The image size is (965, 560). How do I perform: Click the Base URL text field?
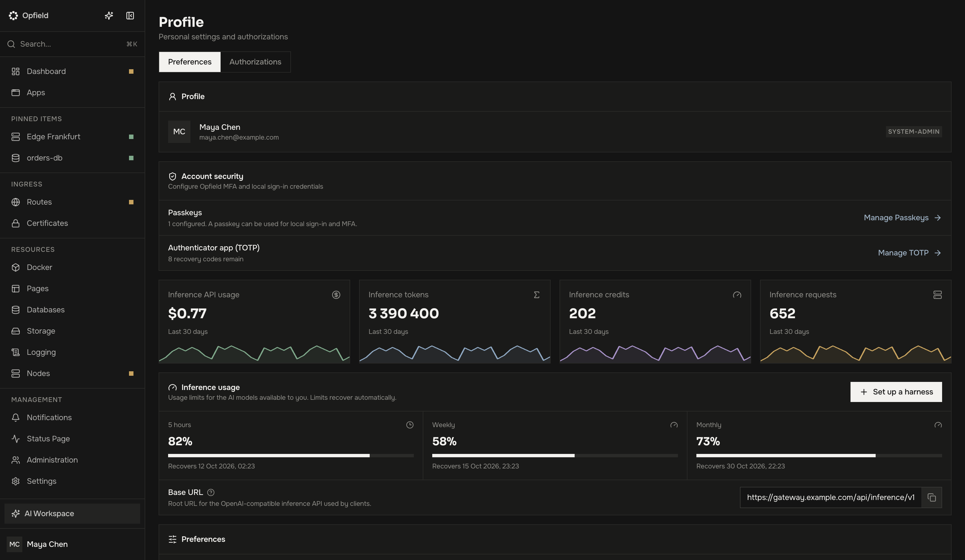click(x=831, y=497)
